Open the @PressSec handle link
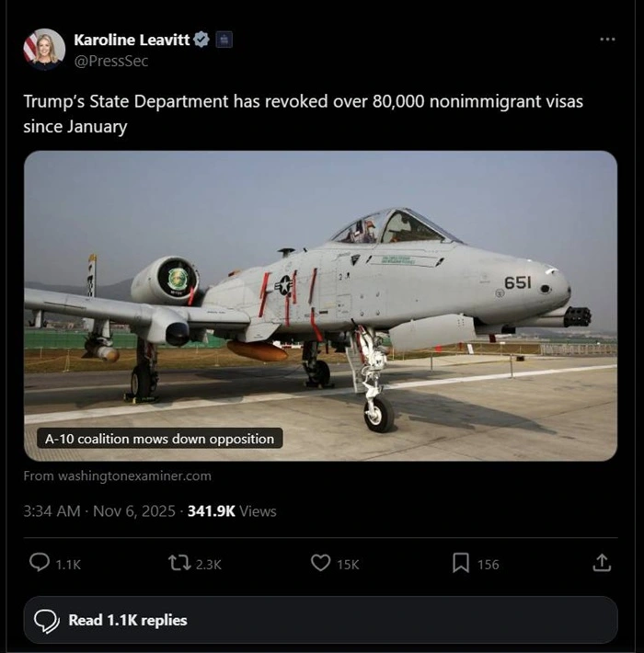 coord(110,61)
